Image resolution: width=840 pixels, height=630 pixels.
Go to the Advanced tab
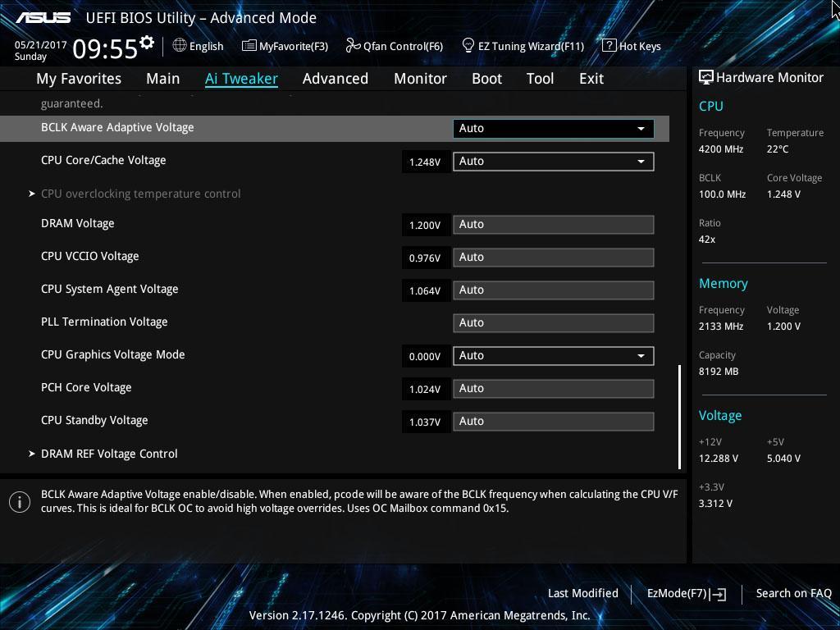pyautogui.click(x=336, y=79)
